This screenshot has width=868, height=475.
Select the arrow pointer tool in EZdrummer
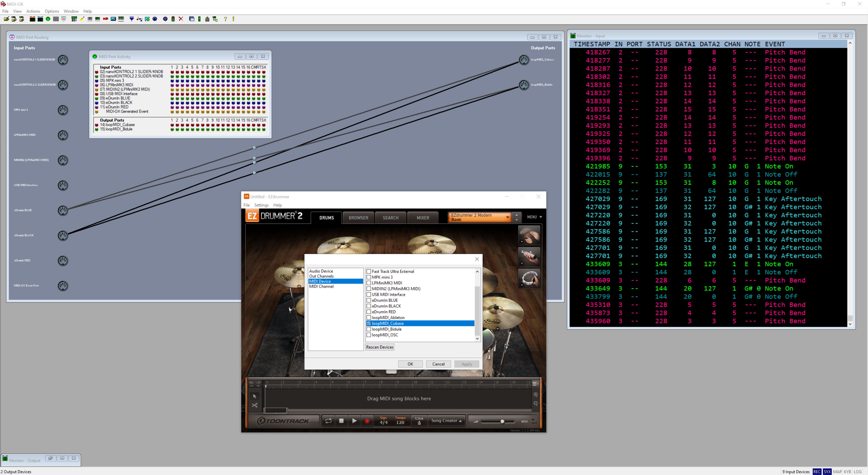(x=254, y=396)
